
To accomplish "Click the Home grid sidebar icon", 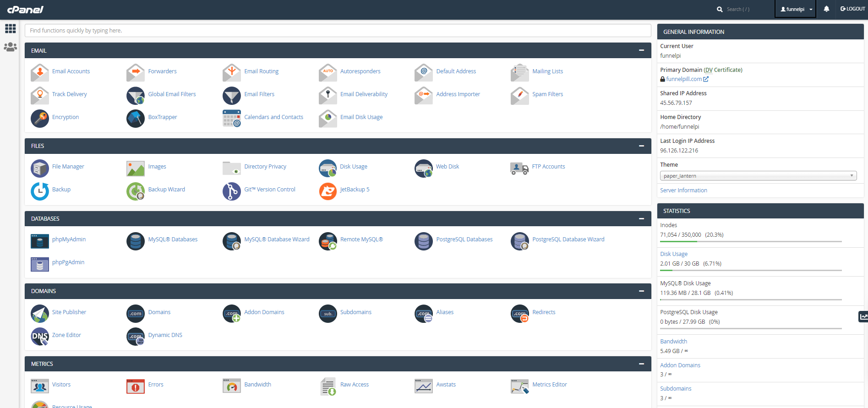I will point(10,29).
